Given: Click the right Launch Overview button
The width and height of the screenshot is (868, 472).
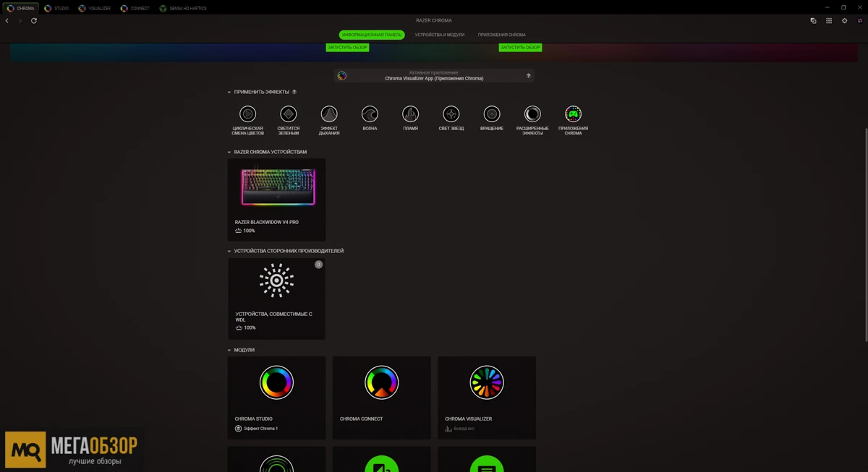Looking at the screenshot, I should tap(520, 48).
